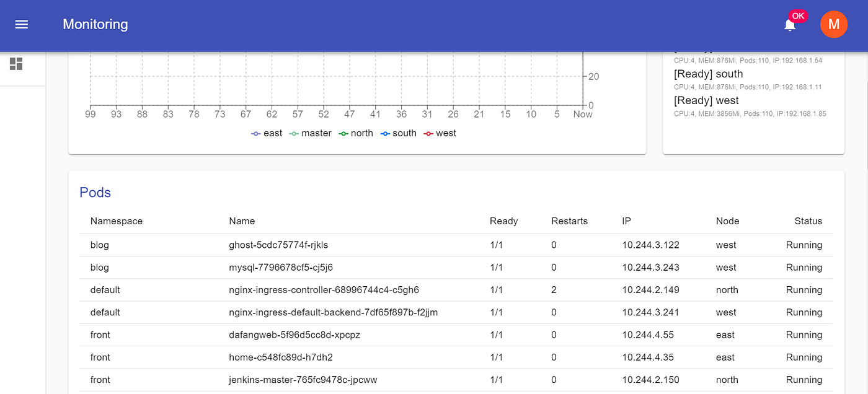
Task: Click restarts value 2 for nginx-ingress-controller
Action: tap(554, 290)
